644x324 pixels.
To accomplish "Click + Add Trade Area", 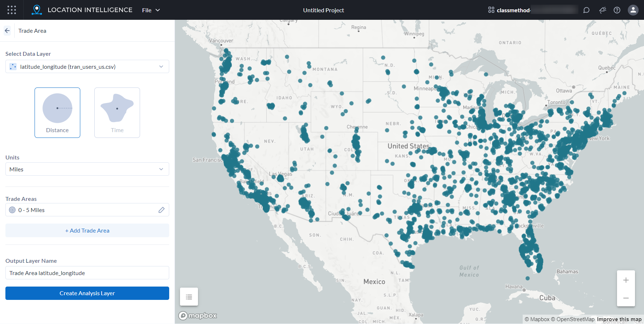I will click(87, 230).
